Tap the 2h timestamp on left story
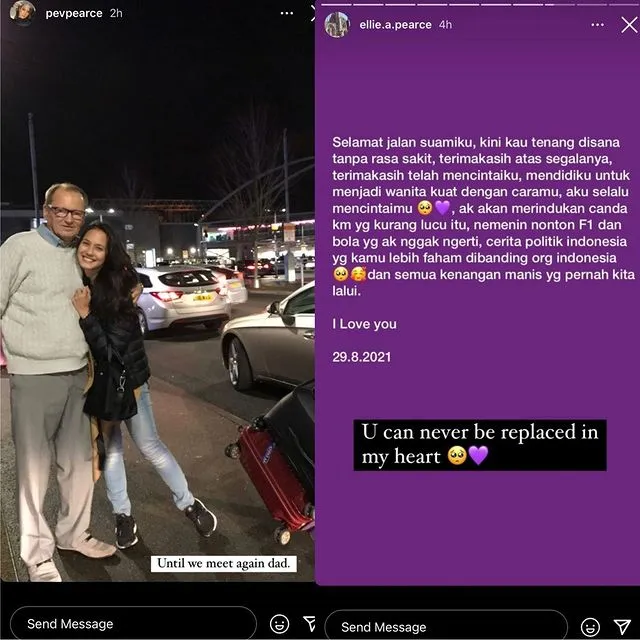 tap(116, 13)
